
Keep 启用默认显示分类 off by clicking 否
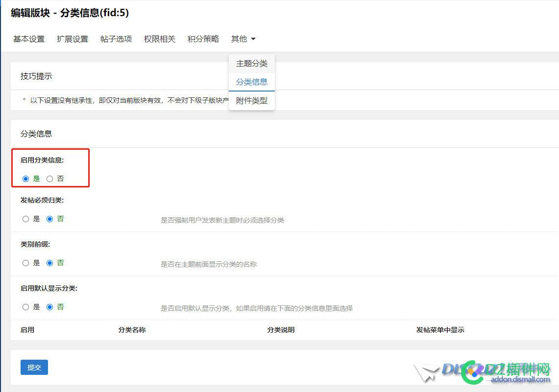click(49, 307)
